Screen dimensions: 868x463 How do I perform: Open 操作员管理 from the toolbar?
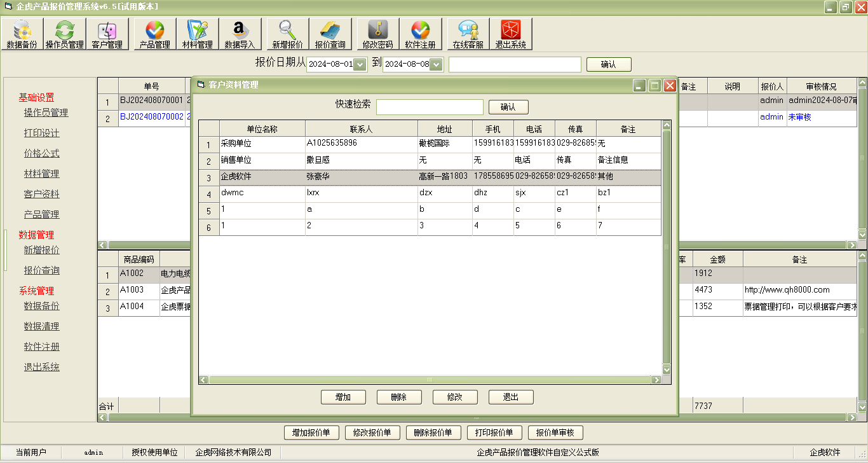[64, 33]
